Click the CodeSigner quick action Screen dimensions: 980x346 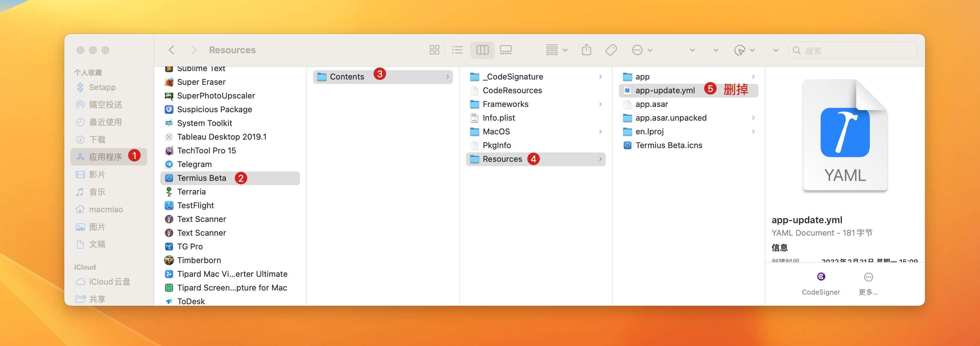(821, 283)
